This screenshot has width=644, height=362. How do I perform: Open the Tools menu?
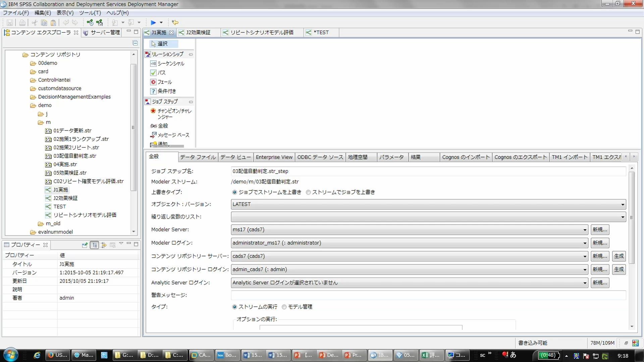[90, 13]
